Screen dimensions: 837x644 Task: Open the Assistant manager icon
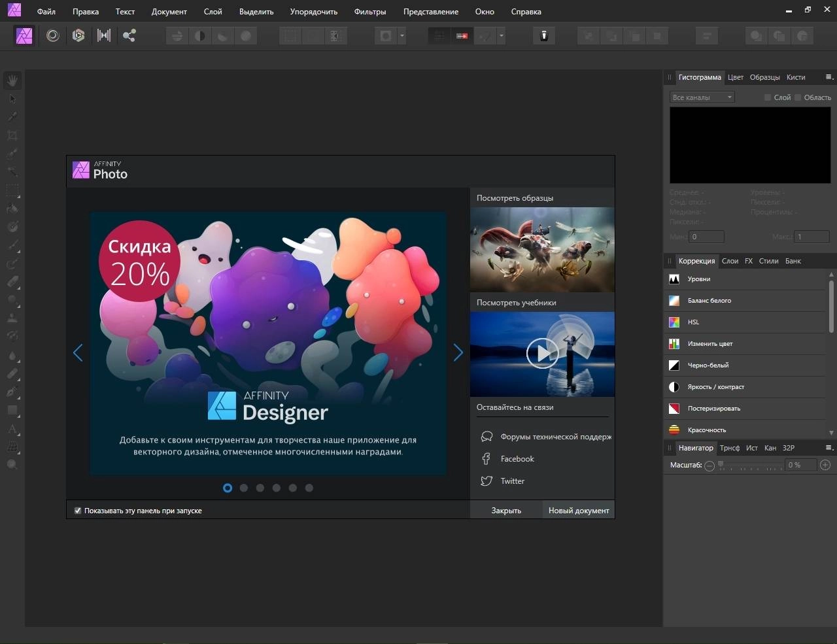click(543, 35)
